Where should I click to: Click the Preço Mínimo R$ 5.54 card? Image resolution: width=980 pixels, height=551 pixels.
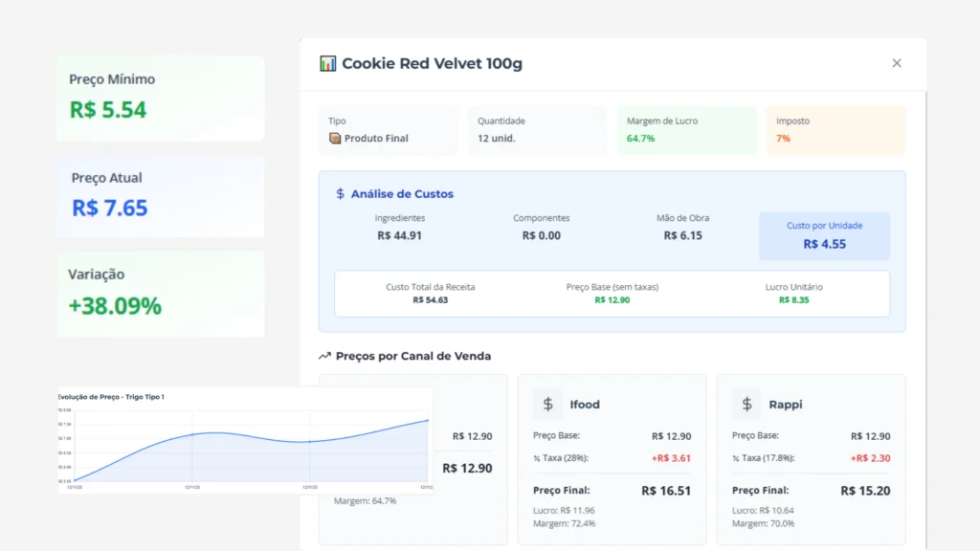[x=160, y=98]
